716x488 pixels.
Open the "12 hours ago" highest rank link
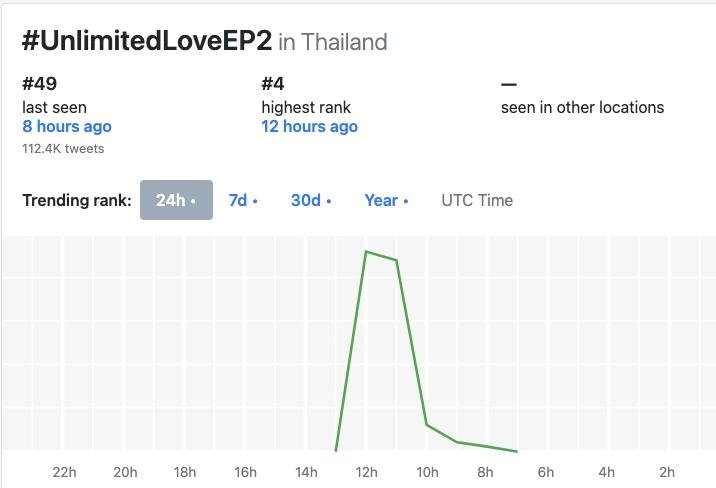(x=309, y=127)
